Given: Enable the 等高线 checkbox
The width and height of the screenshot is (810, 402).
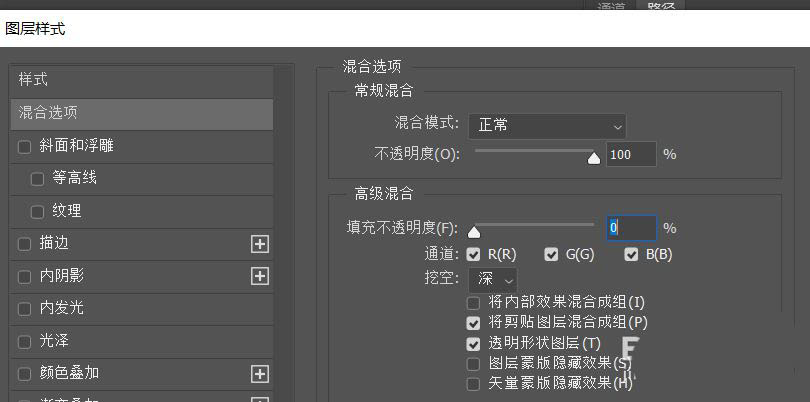Looking at the screenshot, I should point(37,179).
